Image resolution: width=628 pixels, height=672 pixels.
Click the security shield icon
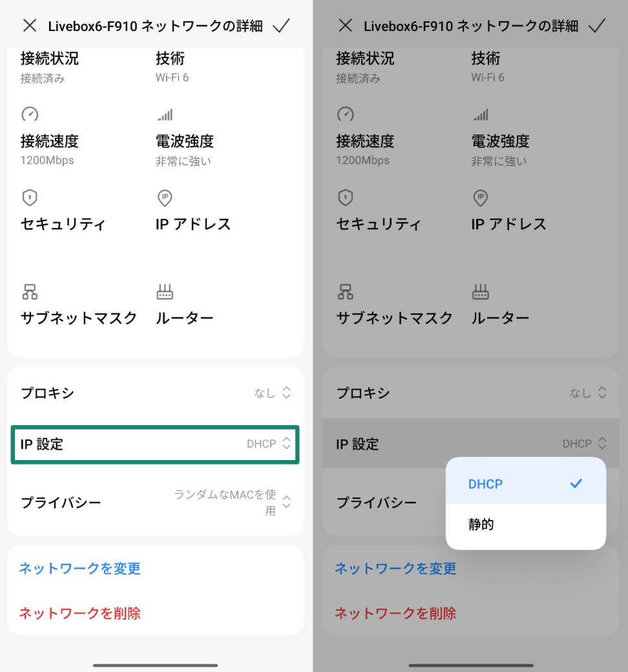click(30, 198)
